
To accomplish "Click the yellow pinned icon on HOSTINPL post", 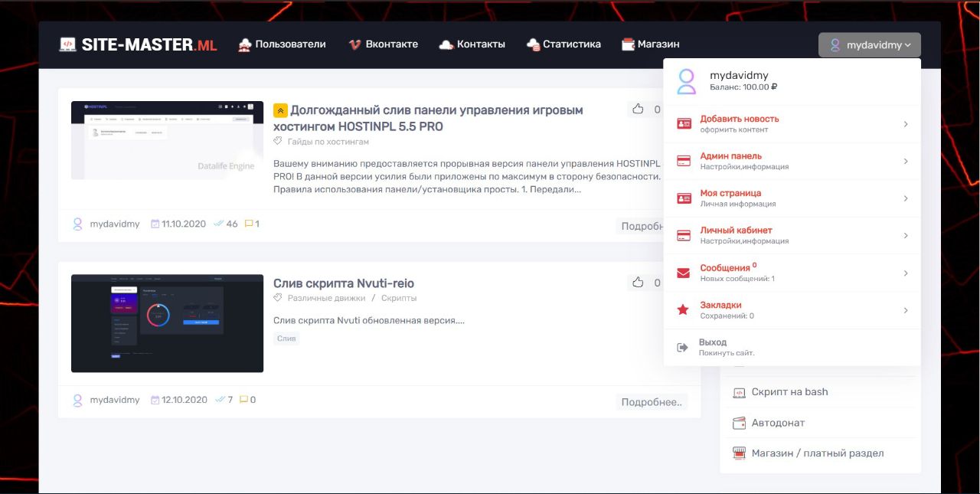I will coord(280,110).
